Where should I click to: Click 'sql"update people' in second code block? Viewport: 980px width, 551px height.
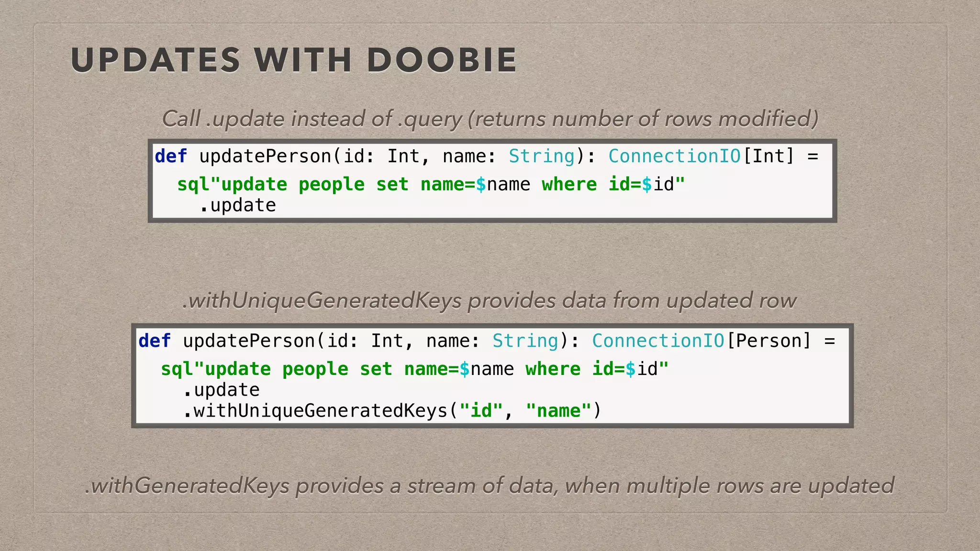click(254, 369)
